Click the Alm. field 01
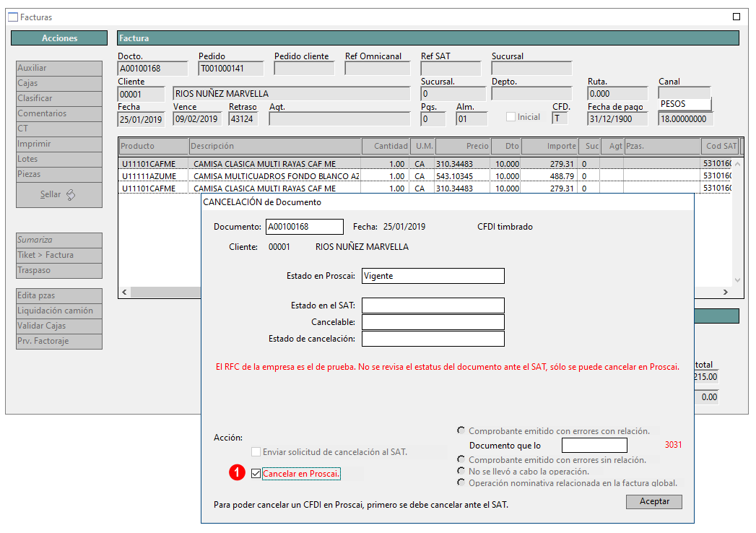756x533 pixels. (472, 119)
